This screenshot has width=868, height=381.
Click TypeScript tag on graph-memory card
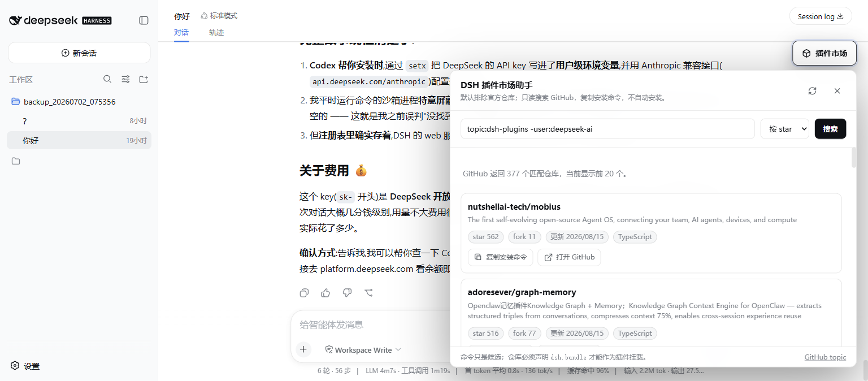[635, 334]
